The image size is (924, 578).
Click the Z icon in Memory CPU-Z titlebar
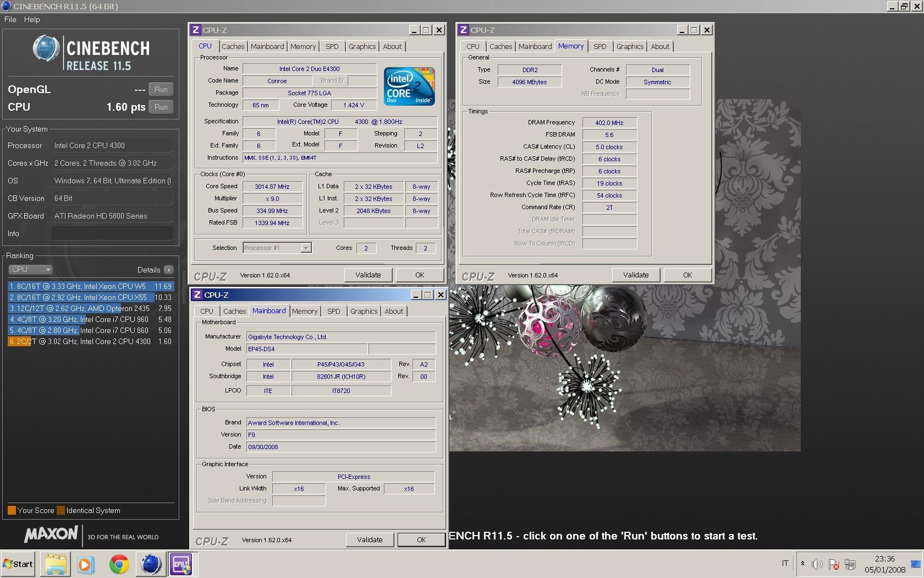(464, 30)
